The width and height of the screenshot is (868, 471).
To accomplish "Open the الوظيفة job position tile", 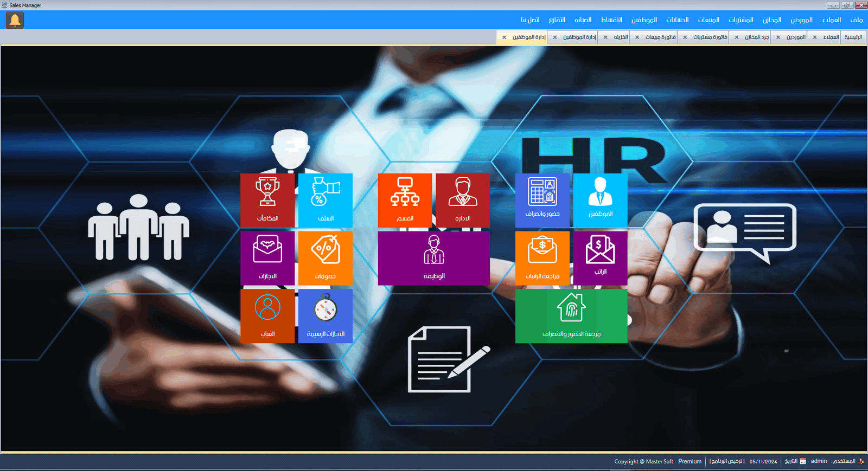I will coord(433,258).
